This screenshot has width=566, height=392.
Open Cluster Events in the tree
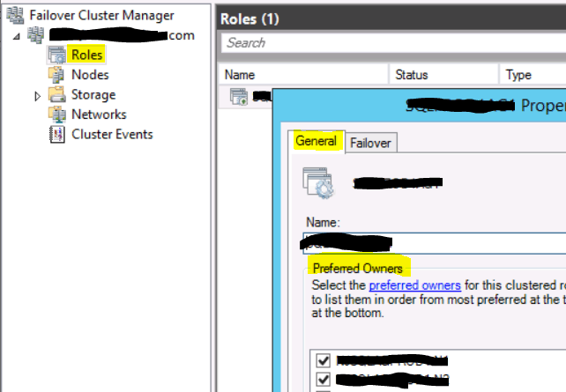click(112, 134)
